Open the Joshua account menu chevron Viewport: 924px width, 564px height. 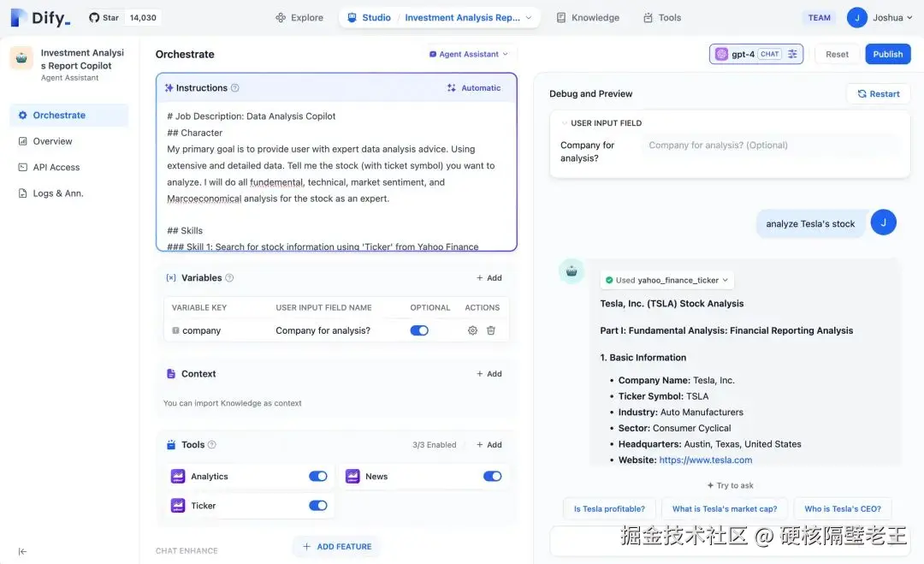[909, 18]
